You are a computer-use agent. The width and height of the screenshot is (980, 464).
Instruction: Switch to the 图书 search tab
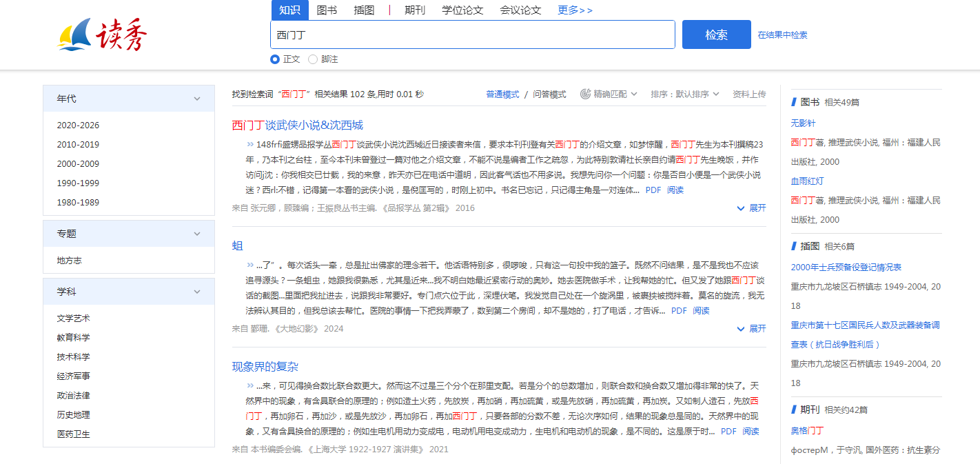pyautogui.click(x=327, y=10)
